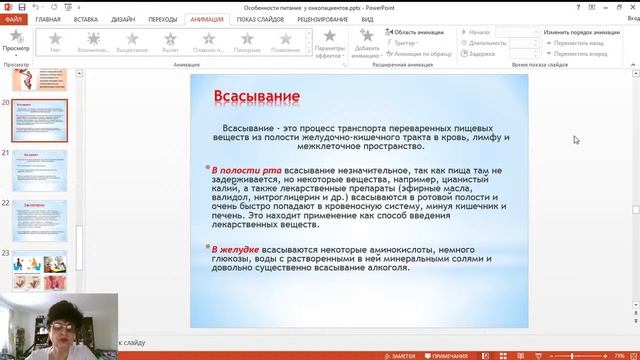Click the Задержка delay field

(524, 53)
